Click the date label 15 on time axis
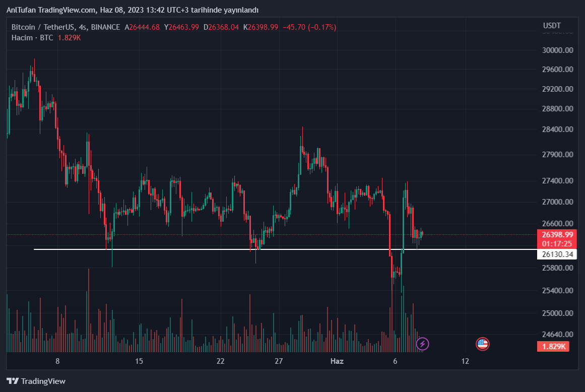The image size is (585, 392). (139, 361)
